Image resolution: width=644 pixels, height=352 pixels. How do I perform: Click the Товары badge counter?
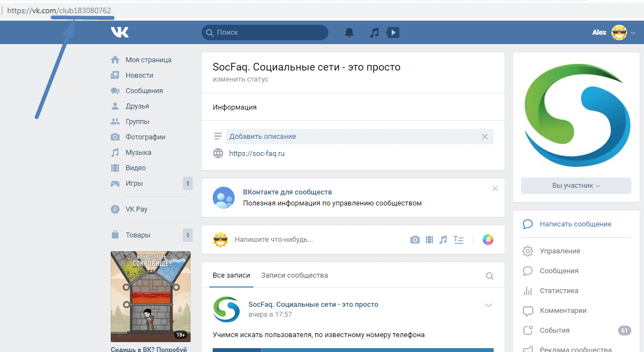click(x=188, y=235)
